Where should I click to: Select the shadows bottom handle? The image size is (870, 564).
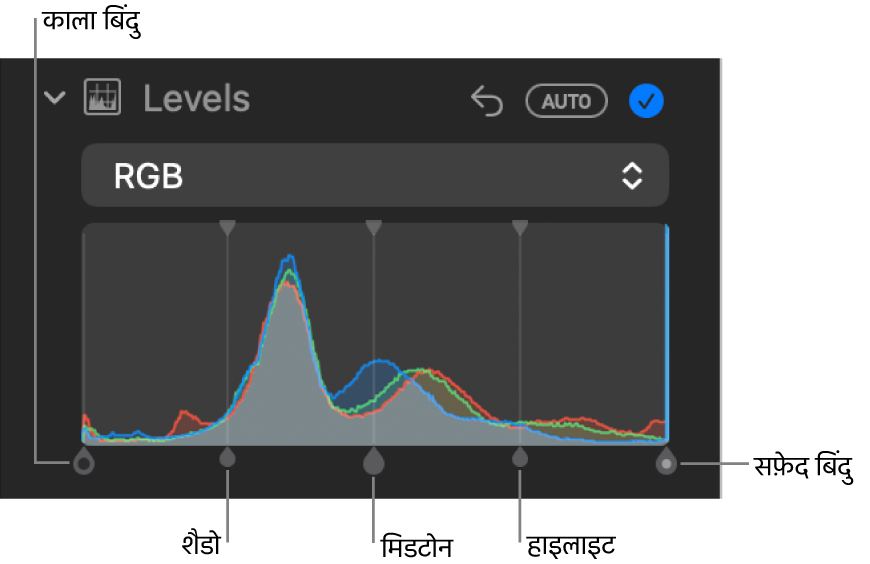[227, 458]
